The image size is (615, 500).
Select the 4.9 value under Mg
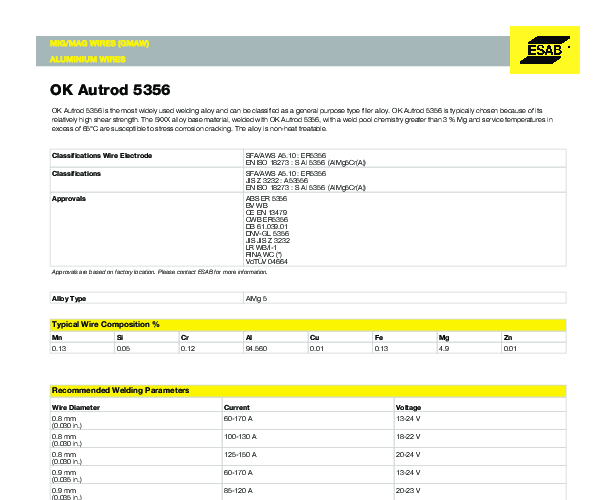[444, 349]
